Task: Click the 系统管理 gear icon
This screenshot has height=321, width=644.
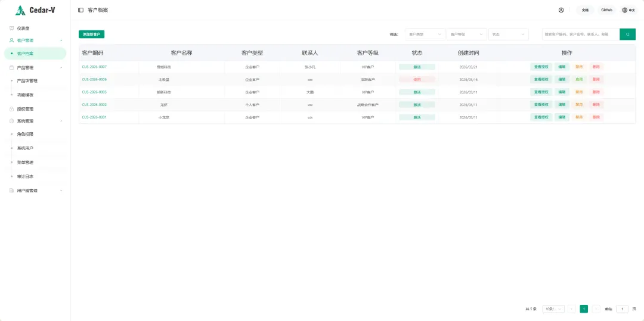Action: (x=11, y=121)
